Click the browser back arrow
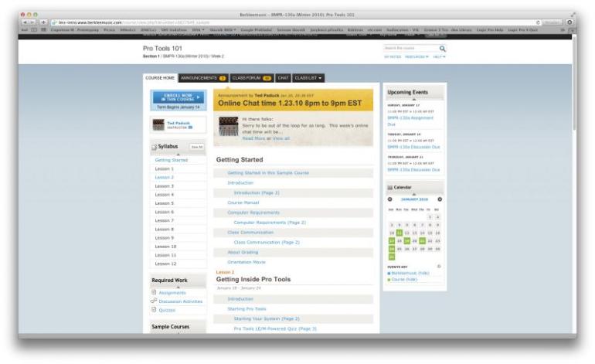 point(25,22)
